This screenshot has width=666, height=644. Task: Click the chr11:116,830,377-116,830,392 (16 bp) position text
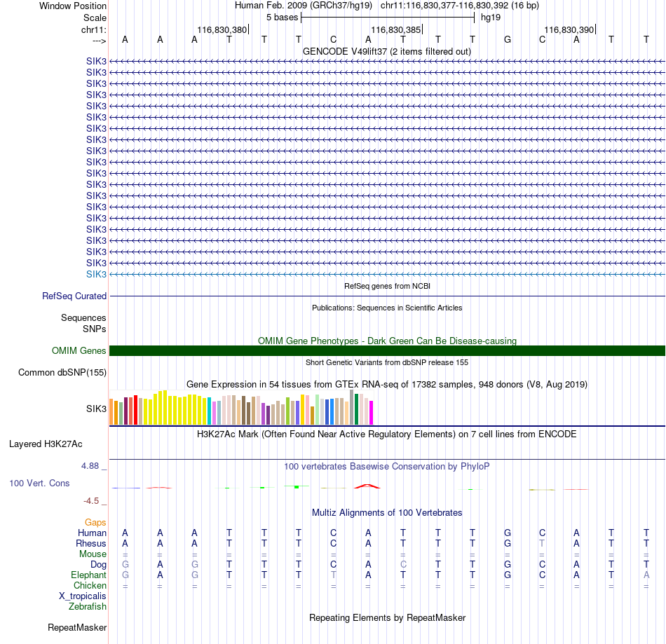click(x=460, y=6)
